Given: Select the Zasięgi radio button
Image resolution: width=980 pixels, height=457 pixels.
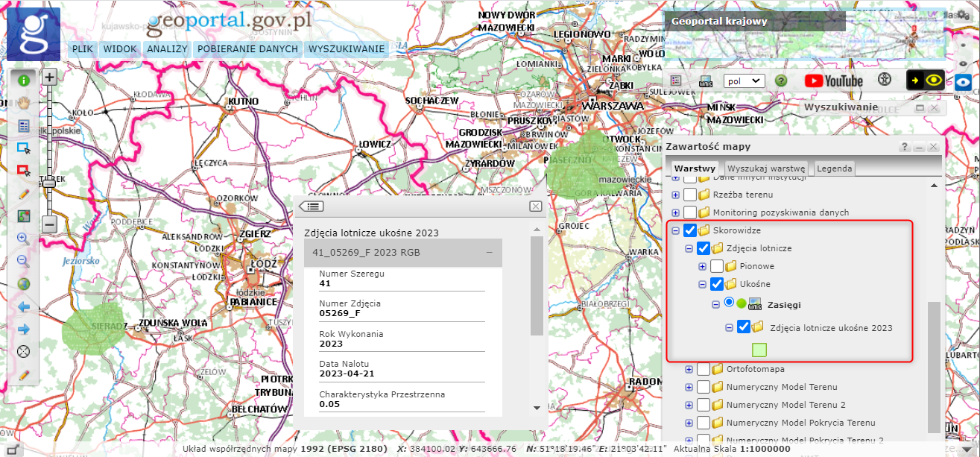Looking at the screenshot, I should 729,302.
